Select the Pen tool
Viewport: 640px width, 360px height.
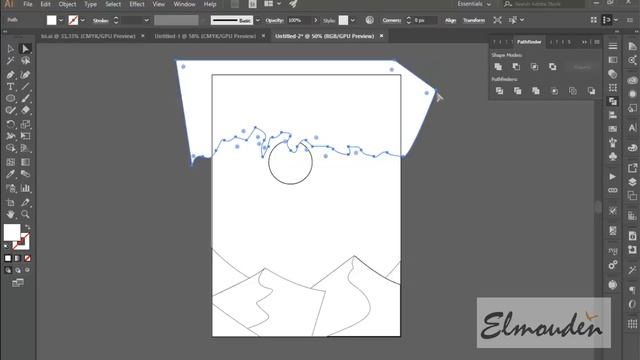pyautogui.click(x=11, y=75)
